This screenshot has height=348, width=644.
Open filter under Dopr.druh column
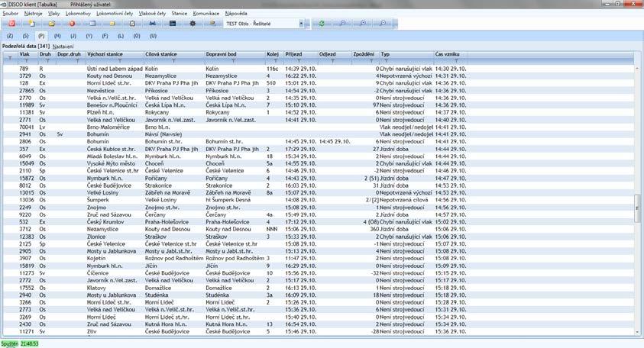(77, 61)
